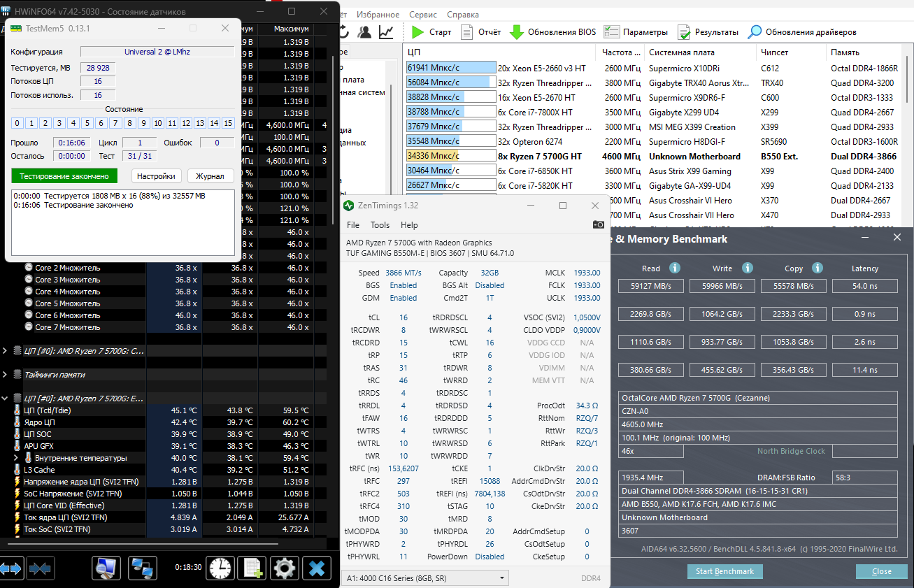Viewport: 914px width, 588px height.
Task: Sort by the Системная плата column header
Action: tap(701, 52)
